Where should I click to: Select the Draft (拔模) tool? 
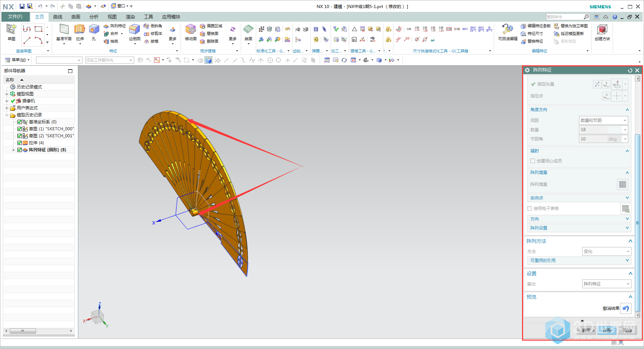(151, 41)
